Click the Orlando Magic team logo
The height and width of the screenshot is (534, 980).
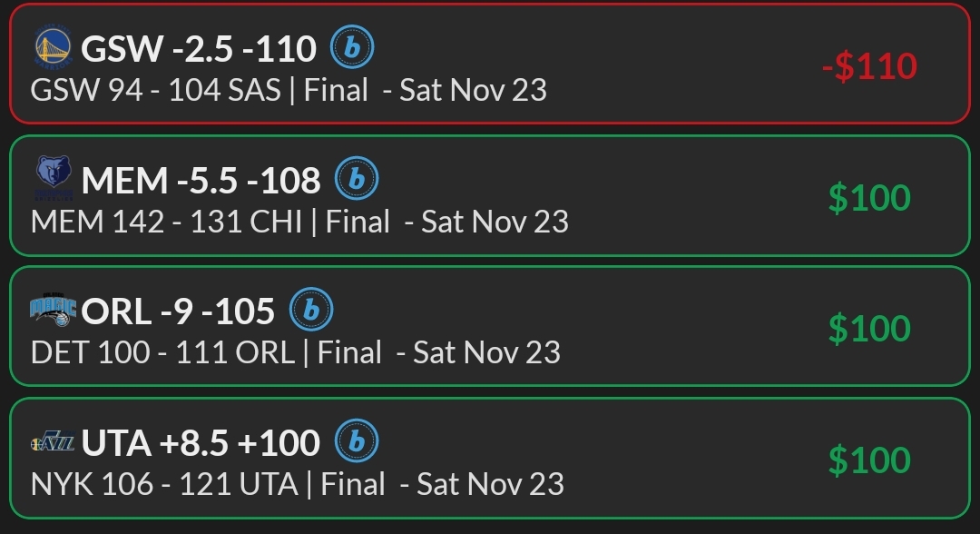click(54, 311)
